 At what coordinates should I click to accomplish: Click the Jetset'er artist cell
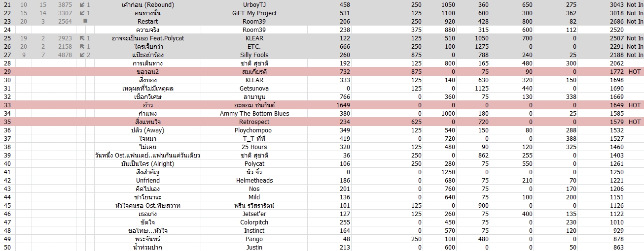(254, 214)
